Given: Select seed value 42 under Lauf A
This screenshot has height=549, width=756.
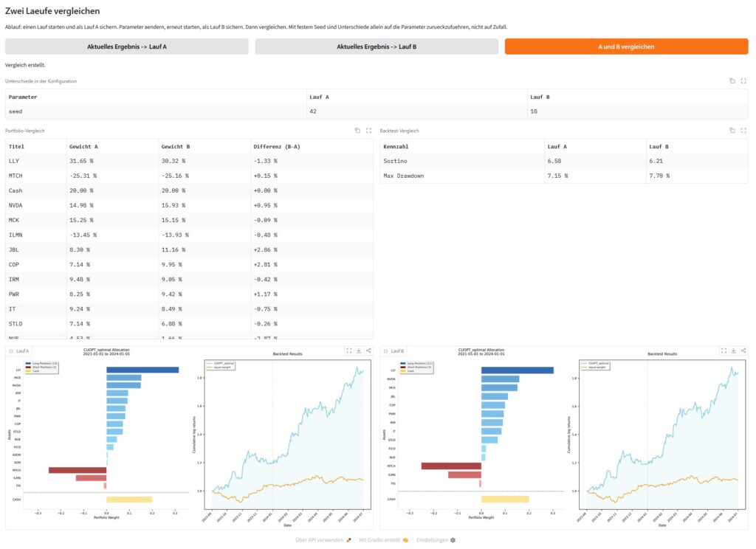Looking at the screenshot, I should pos(416,111).
